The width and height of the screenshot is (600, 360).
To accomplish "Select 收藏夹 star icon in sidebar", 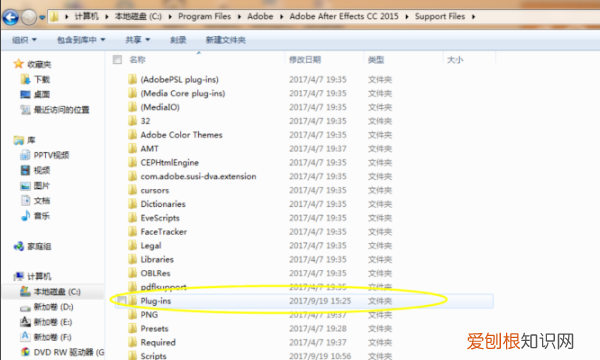I will point(19,64).
